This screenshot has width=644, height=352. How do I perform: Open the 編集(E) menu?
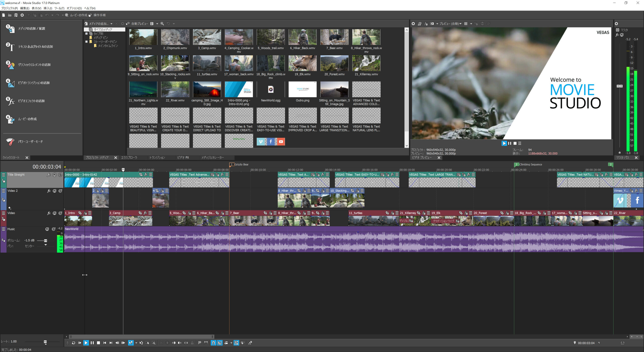[x=25, y=8]
